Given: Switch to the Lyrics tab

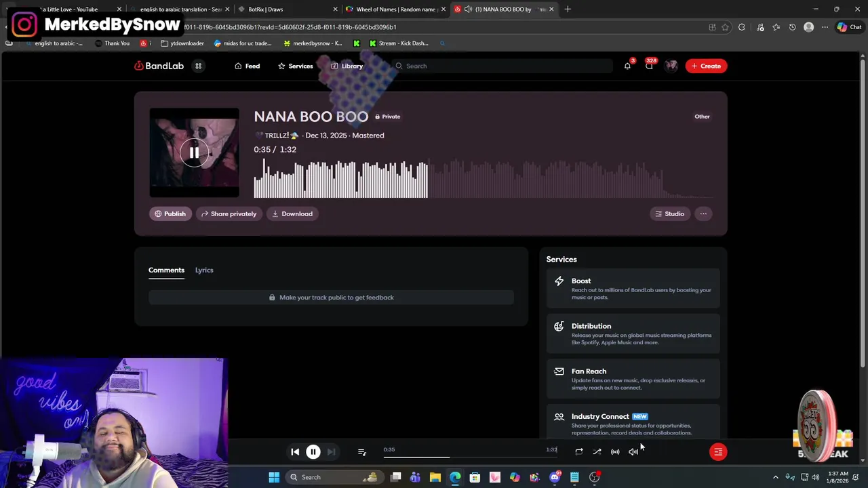Looking at the screenshot, I should coord(204,270).
